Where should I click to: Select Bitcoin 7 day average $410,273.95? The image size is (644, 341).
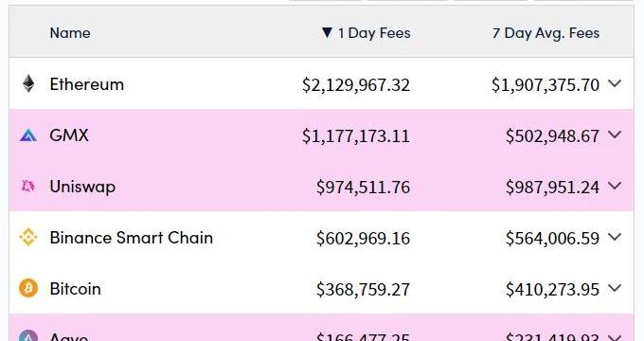[552, 290]
